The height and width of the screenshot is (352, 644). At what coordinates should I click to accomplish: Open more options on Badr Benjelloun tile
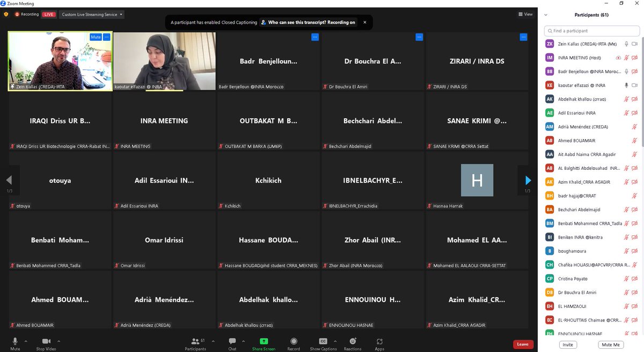coord(314,37)
